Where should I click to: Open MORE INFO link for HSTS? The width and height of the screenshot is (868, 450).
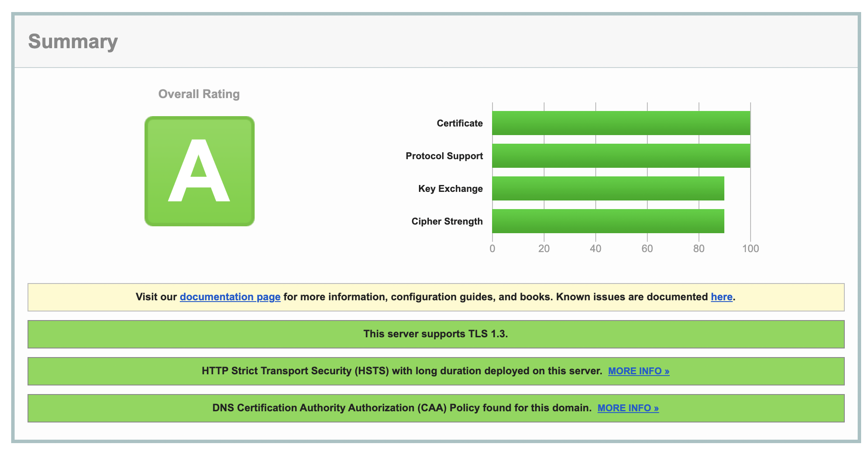click(x=638, y=371)
